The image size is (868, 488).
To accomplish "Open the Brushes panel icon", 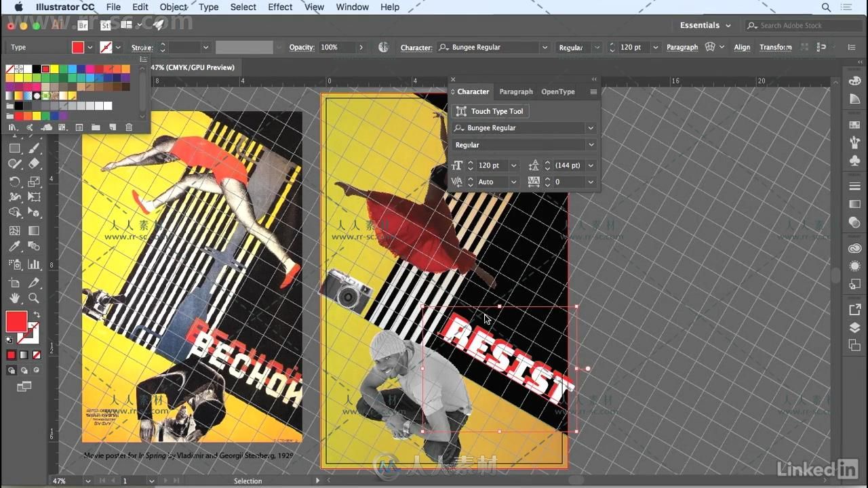I will click(854, 143).
